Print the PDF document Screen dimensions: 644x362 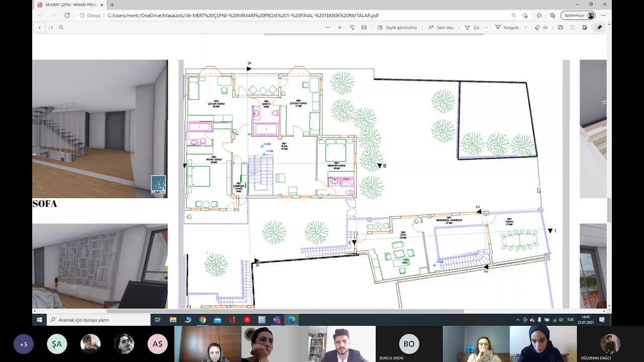[560, 28]
